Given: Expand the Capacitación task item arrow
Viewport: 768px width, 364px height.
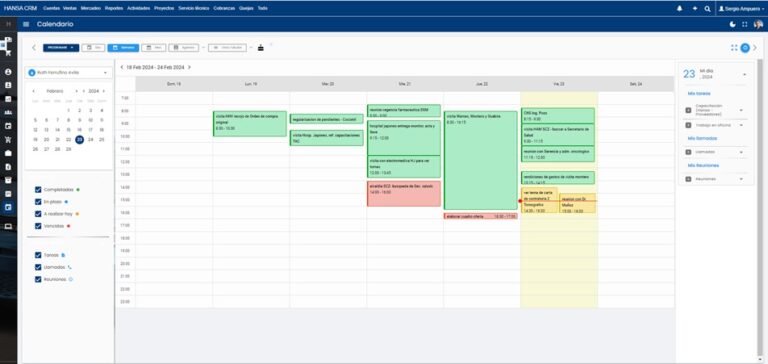Looking at the screenshot, I should pos(741,111).
